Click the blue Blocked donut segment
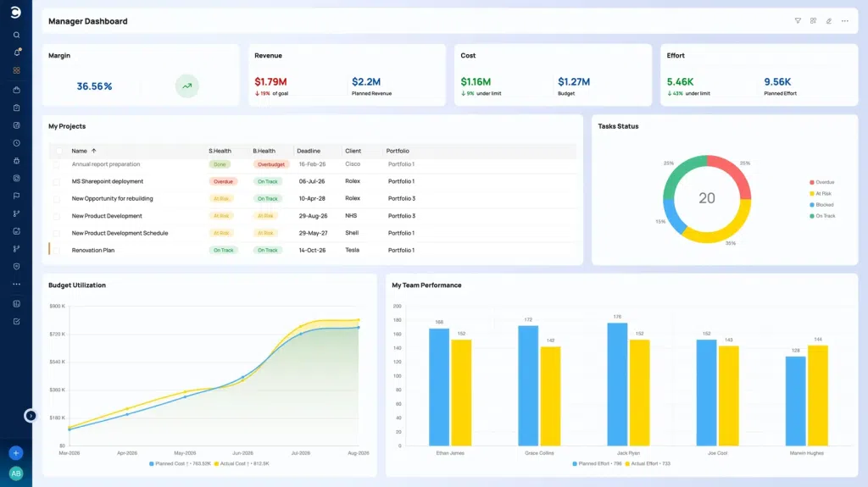This screenshot has height=487, width=868. 671,218
